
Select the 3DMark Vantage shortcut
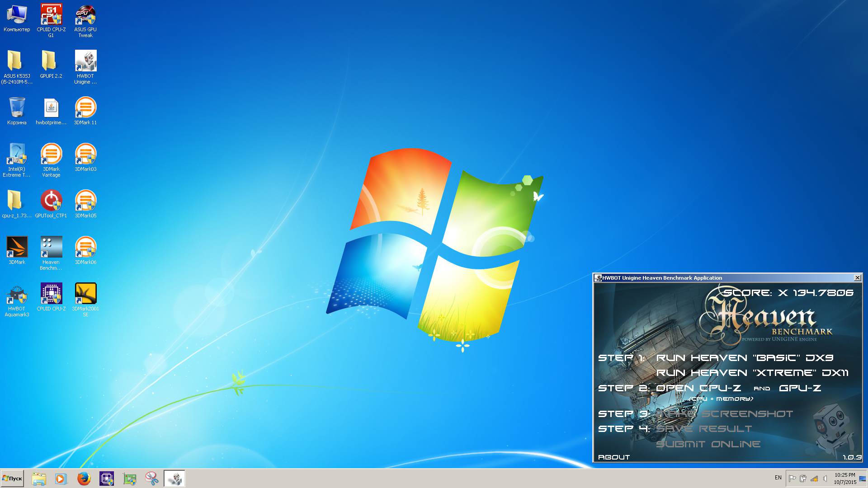click(51, 160)
